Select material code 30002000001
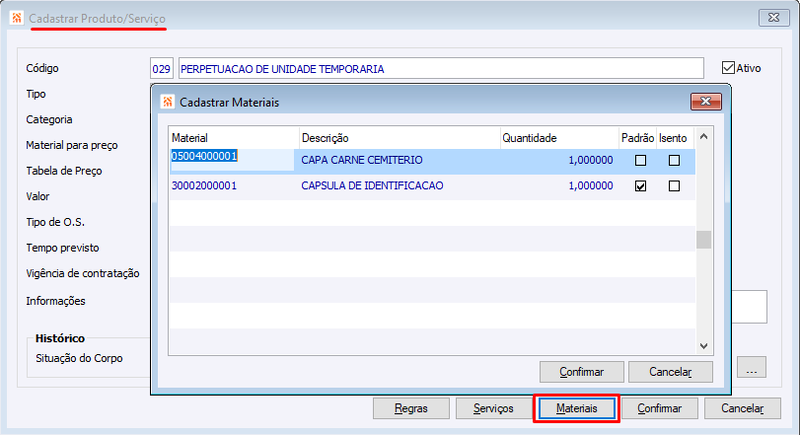The height and width of the screenshot is (435, 800). click(204, 186)
